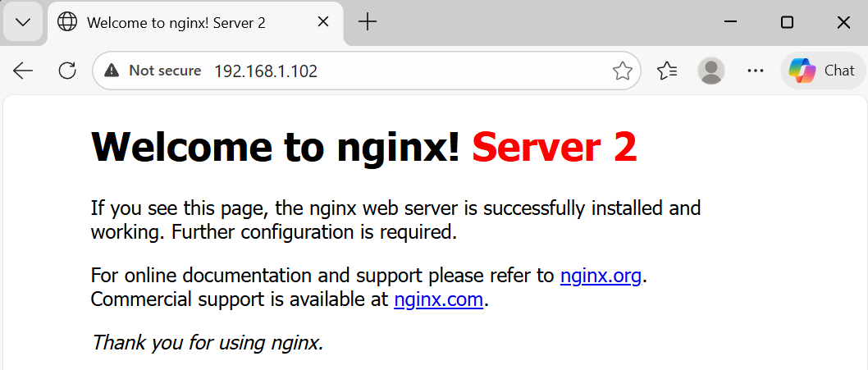
Task: Select the 'Welcome to nginx! Server 2' tab
Action: click(x=176, y=22)
